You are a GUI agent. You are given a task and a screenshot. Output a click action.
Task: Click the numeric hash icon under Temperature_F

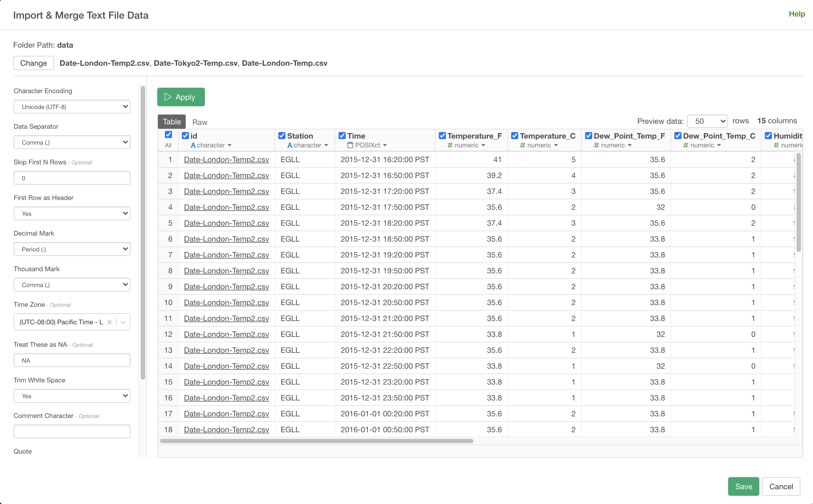coord(450,145)
